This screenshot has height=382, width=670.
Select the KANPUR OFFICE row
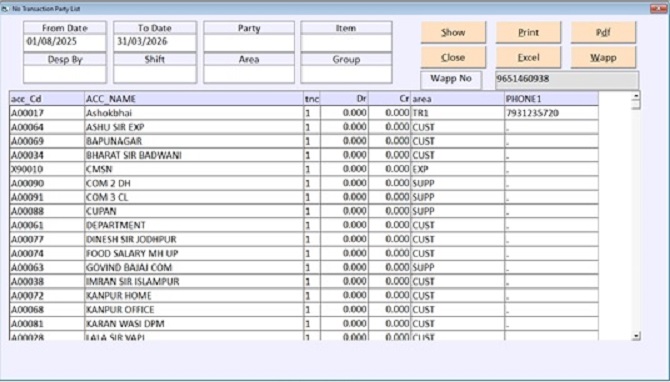pos(304,309)
